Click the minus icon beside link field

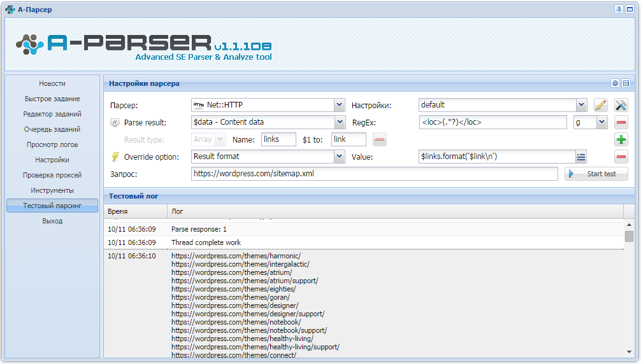[x=379, y=139]
